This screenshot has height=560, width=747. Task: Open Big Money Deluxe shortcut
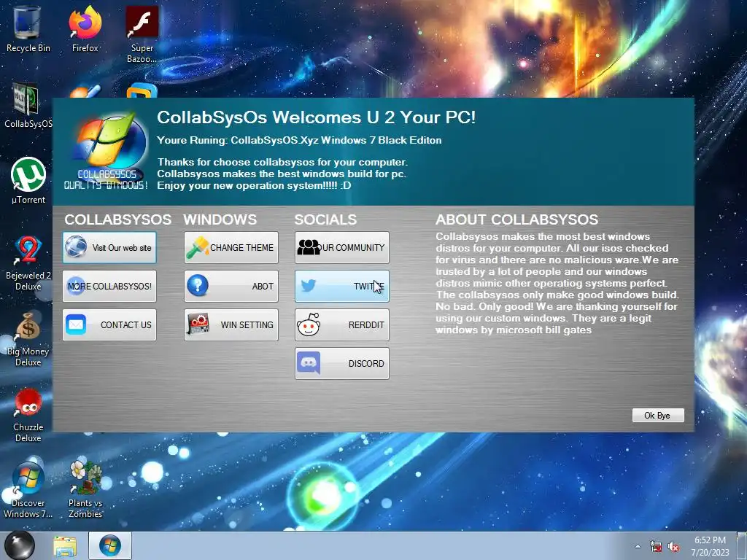28,339
